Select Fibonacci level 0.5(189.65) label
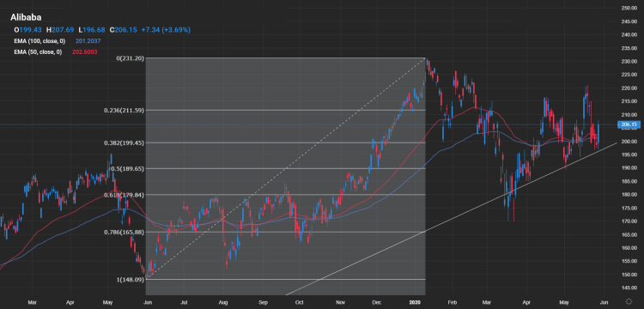 point(128,168)
